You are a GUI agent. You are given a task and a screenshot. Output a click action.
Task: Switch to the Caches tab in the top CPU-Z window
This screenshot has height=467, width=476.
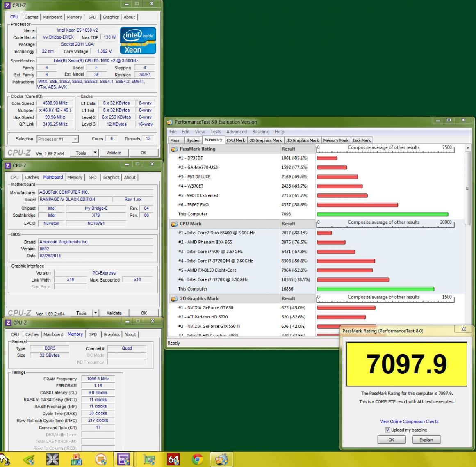coord(32,17)
